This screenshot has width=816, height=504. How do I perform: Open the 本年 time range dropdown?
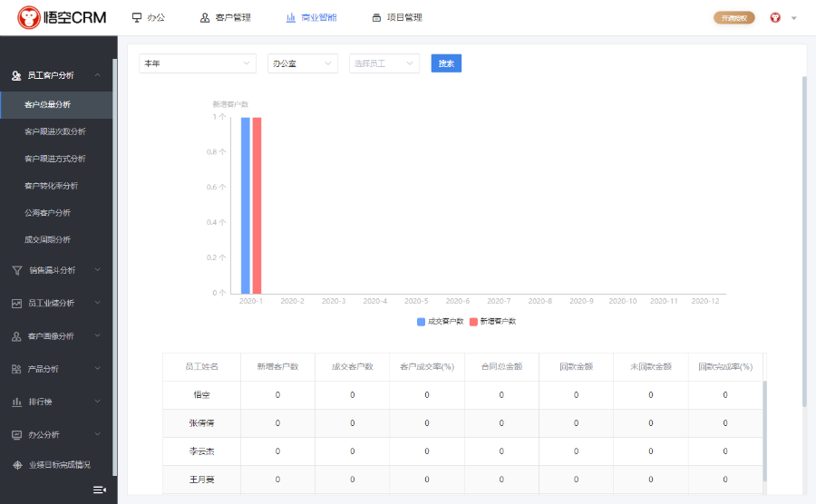click(x=197, y=63)
